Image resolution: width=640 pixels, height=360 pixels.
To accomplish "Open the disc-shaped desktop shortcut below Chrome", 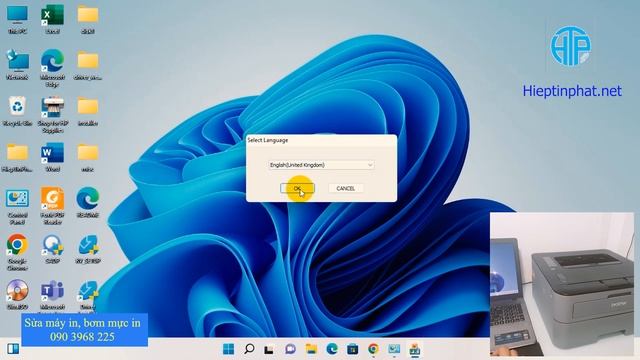I will (x=17, y=294).
